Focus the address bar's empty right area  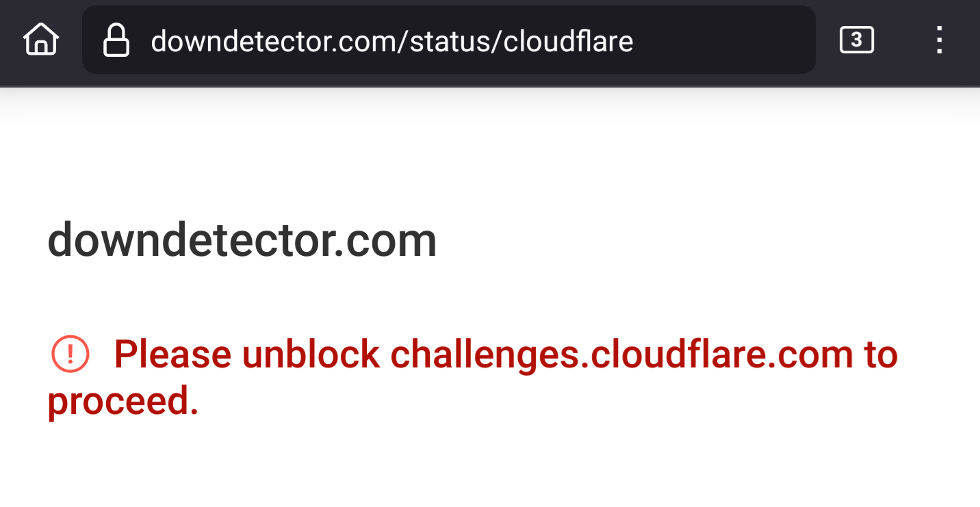[x=725, y=40]
